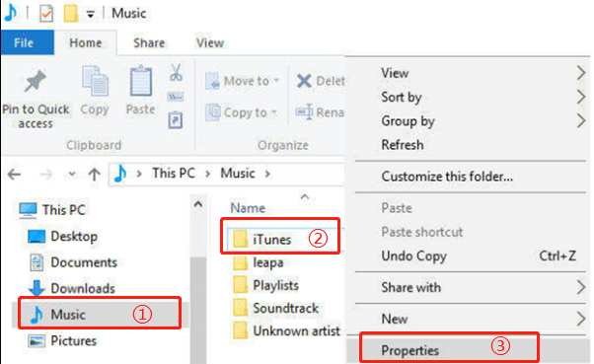Open the Move to dropdown
Image resolution: width=594 pixels, height=364 pixels.
[x=243, y=81]
